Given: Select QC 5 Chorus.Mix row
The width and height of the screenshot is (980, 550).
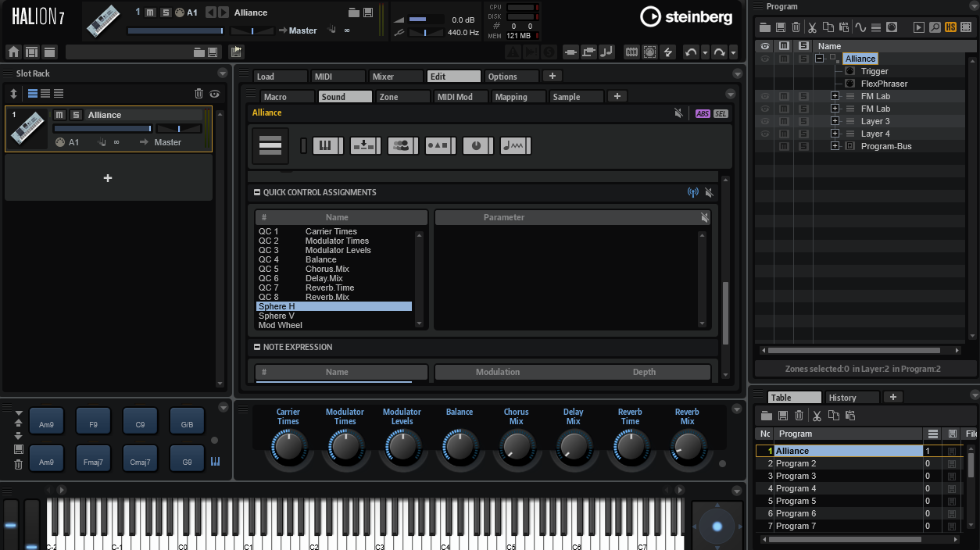Looking at the screenshot, I should [x=334, y=269].
